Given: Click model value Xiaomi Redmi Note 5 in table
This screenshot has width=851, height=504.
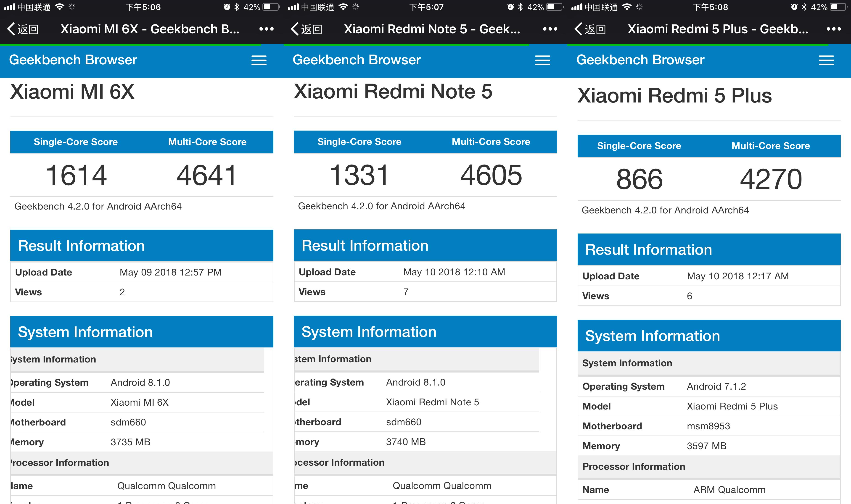Looking at the screenshot, I should [x=432, y=402].
